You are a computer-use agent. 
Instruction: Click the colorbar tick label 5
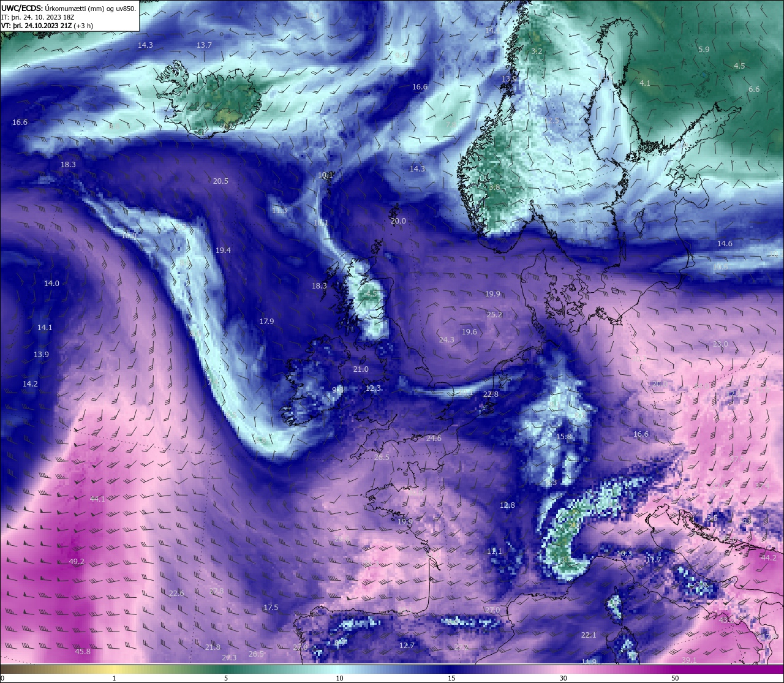click(226, 678)
